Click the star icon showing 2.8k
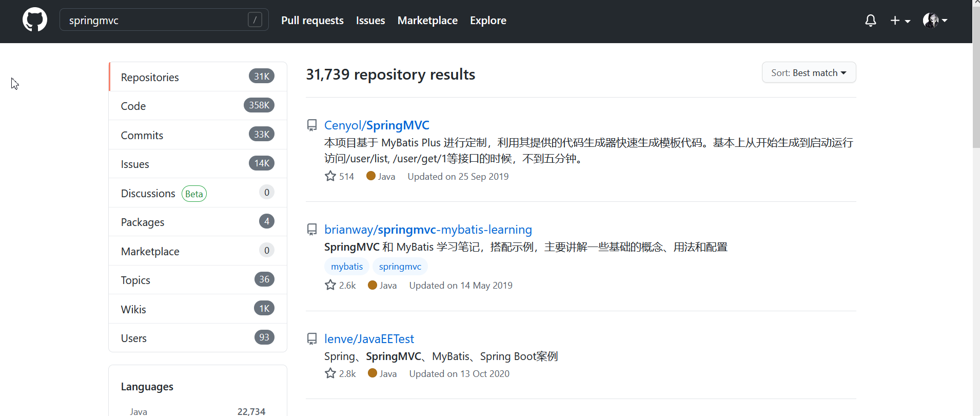This screenshot has height=416, width=980. (x=330, y=373)
